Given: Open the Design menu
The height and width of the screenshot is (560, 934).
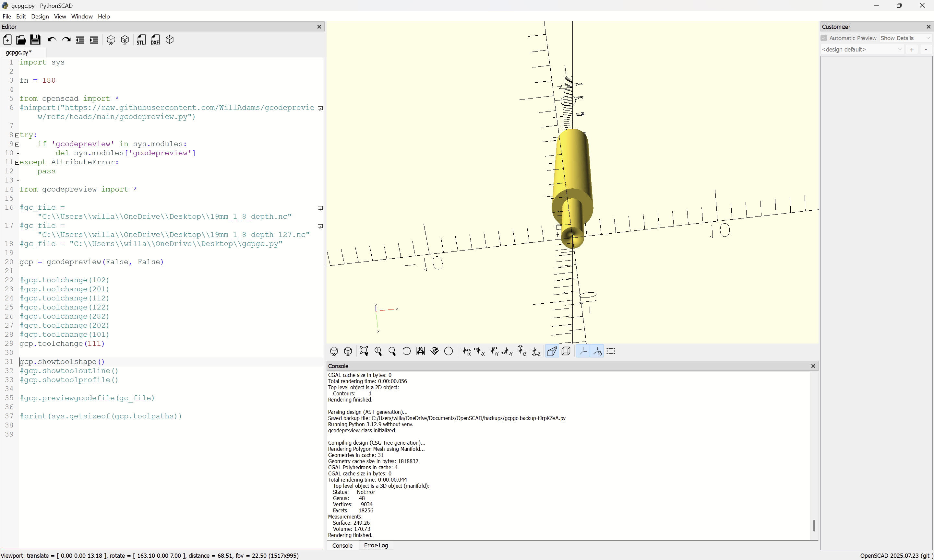Looking at the screenshot, I should (x=40, y=16).
